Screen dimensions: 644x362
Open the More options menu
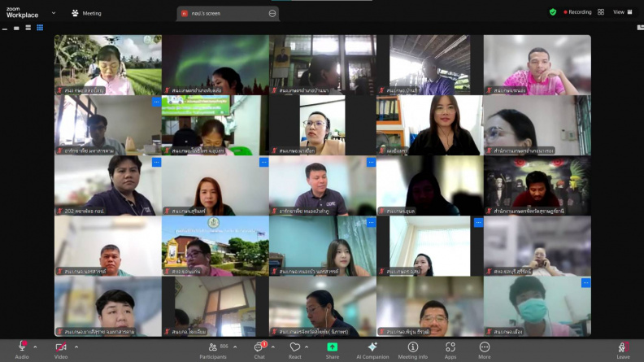coord(485,351)
